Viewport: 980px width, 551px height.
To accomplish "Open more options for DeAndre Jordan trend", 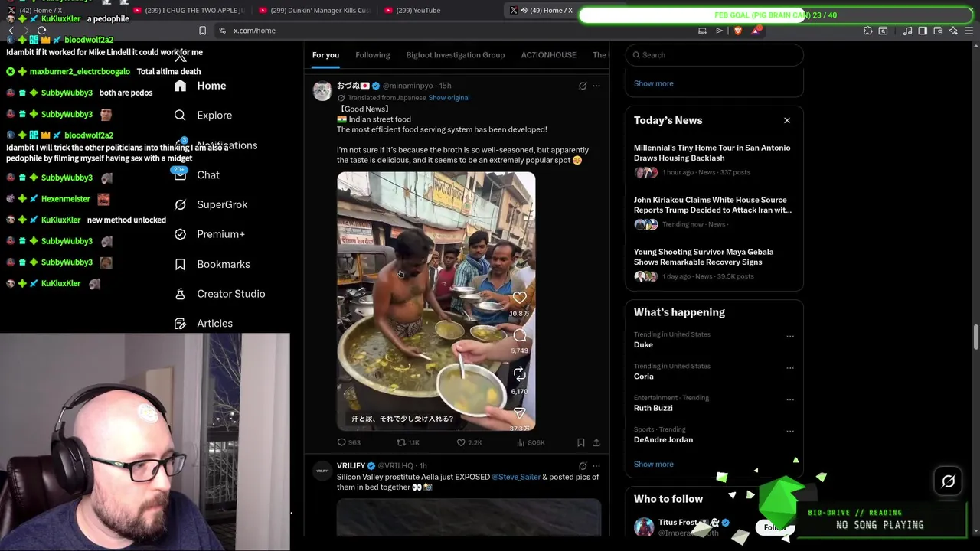I will point(790,431).
